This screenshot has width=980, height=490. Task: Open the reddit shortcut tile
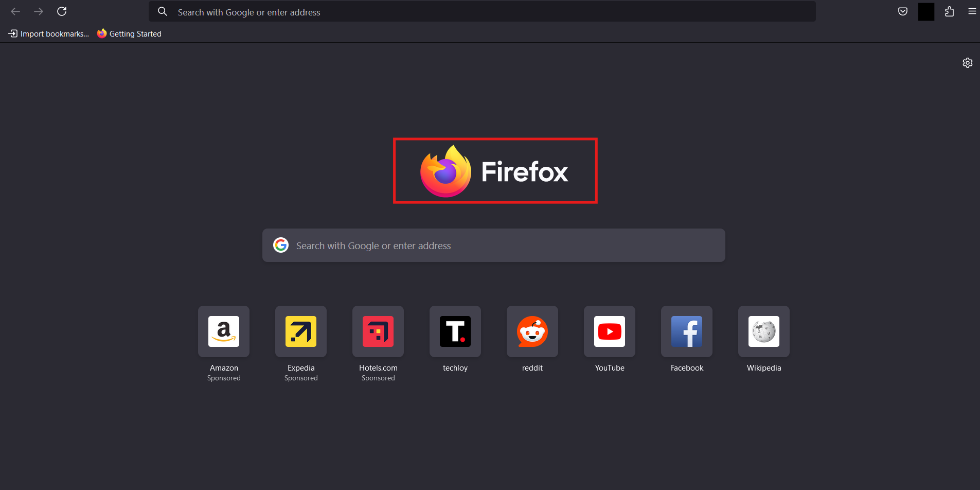(x=532, y=331)
